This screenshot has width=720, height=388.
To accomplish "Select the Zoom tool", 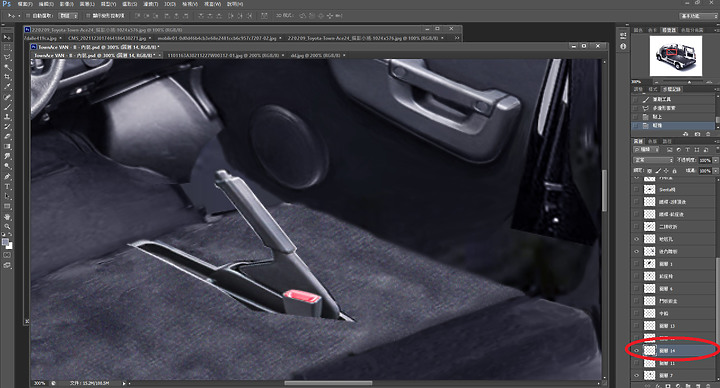I will tap(7, 226).
